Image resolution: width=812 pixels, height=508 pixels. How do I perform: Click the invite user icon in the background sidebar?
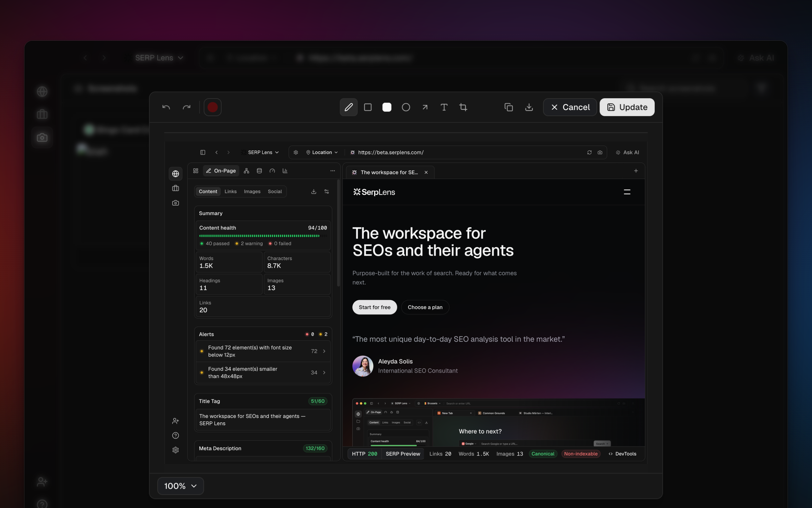tap(42, 482)
